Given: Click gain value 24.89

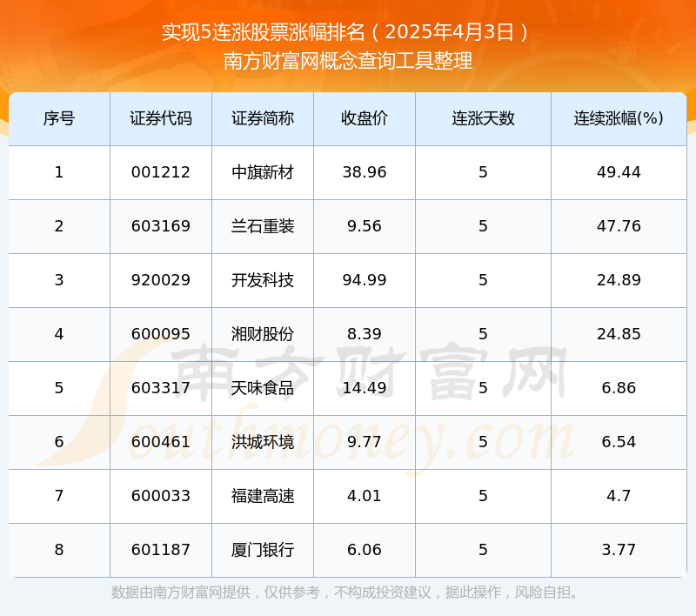Looking at the screenshot, I should point(619,280).
